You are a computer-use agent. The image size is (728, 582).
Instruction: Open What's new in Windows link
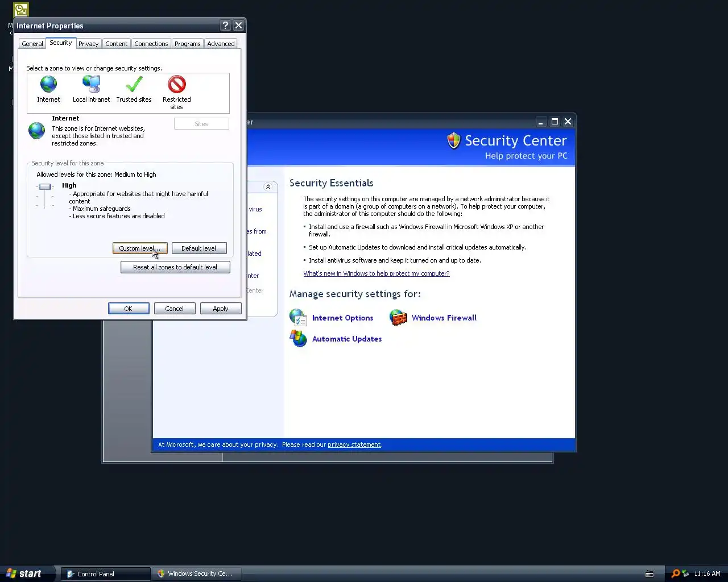coord(376,273)
